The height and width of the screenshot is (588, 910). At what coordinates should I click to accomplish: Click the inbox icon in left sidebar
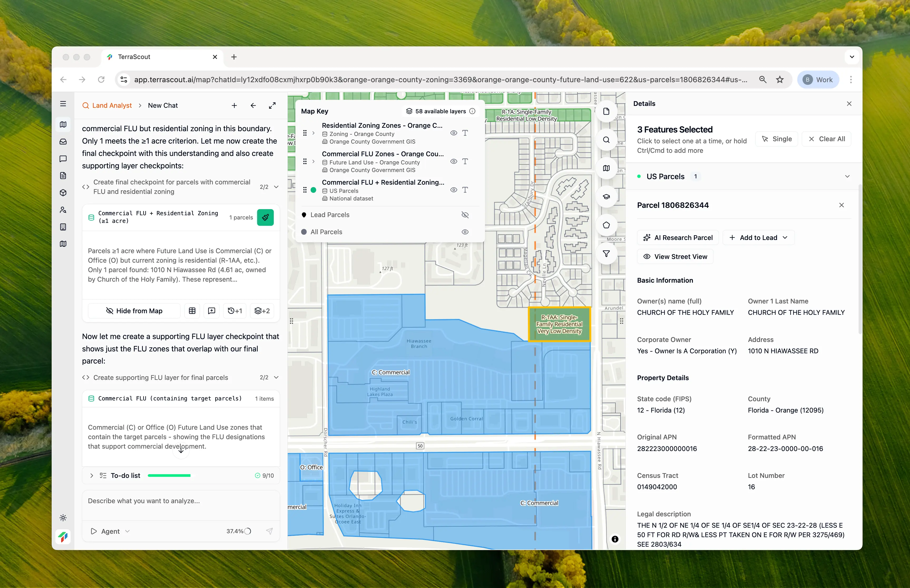[63, 142]
